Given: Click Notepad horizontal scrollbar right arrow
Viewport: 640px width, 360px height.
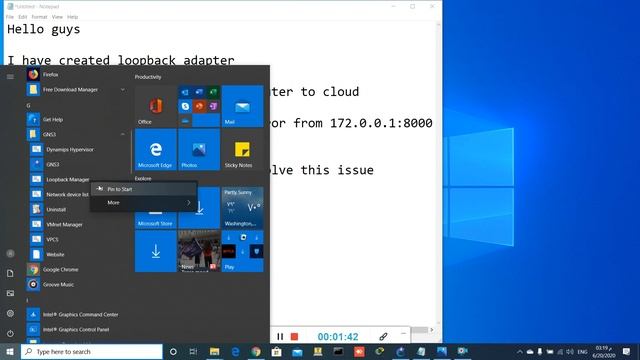Looking at the screenshot, I should point(432,330).
